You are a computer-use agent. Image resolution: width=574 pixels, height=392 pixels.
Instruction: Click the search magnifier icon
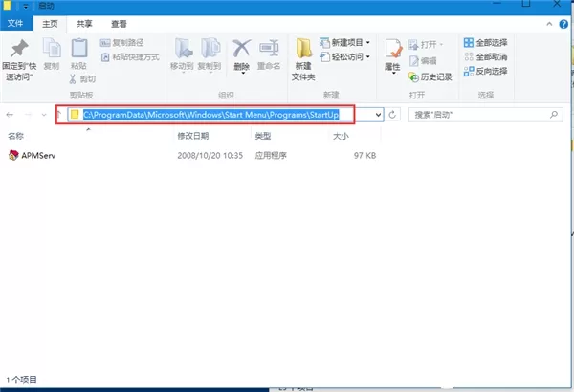tap(554, 115)
